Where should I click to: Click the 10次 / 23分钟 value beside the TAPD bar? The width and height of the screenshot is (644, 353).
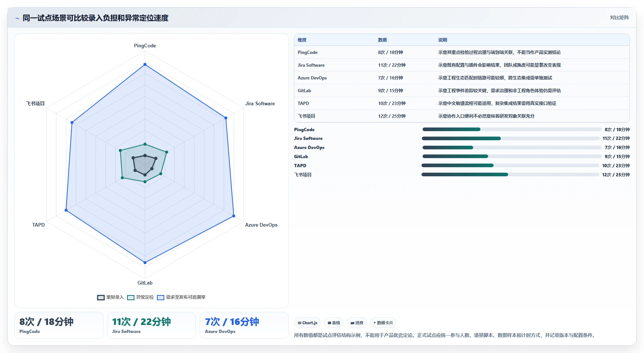coord(616,166)
